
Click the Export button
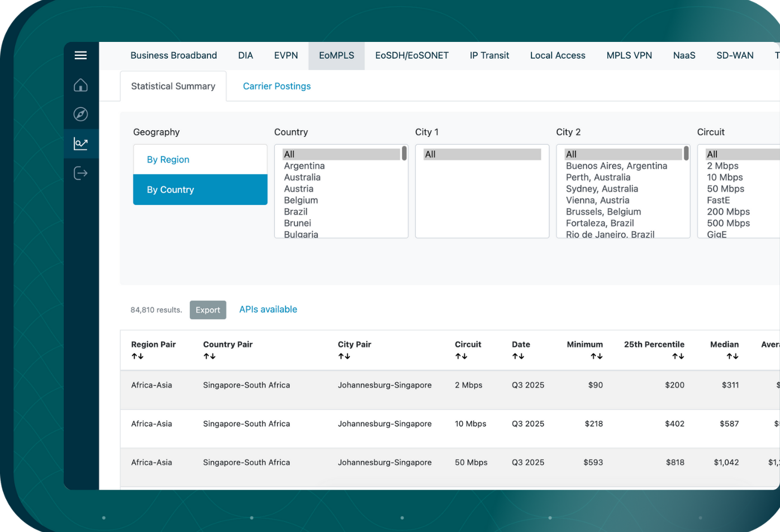coord(208,310)
